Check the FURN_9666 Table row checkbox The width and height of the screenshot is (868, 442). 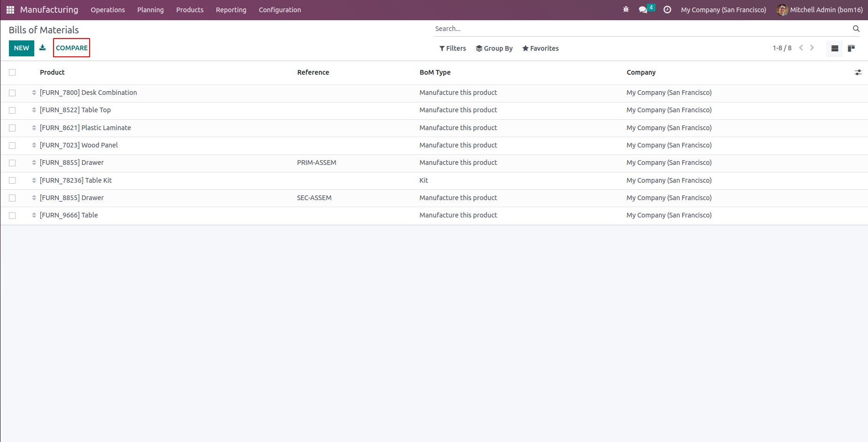[12, 216]
